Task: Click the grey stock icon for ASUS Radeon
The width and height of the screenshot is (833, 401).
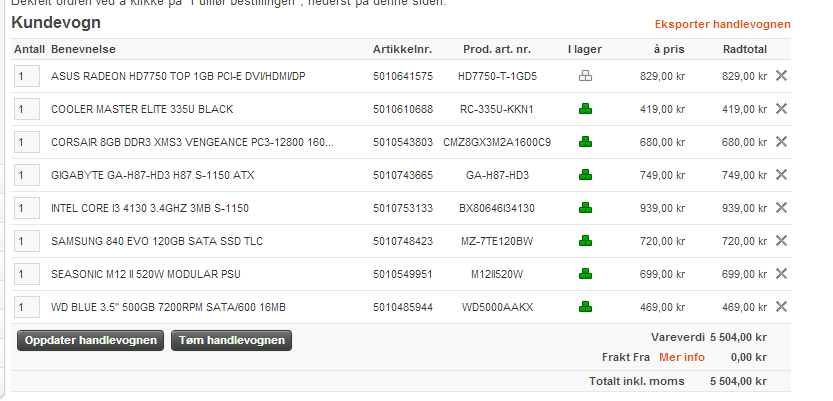Action: [585, 76]
